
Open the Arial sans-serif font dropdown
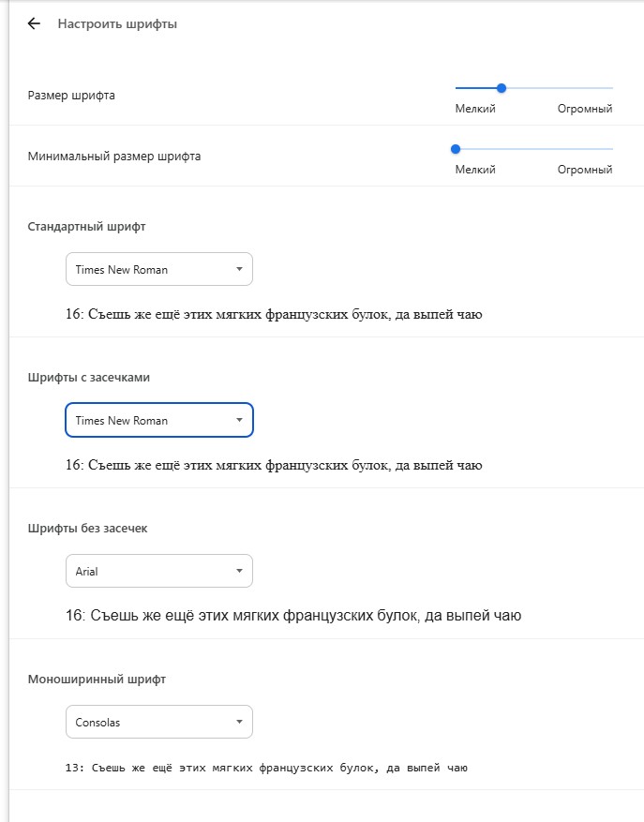point(159,571)
